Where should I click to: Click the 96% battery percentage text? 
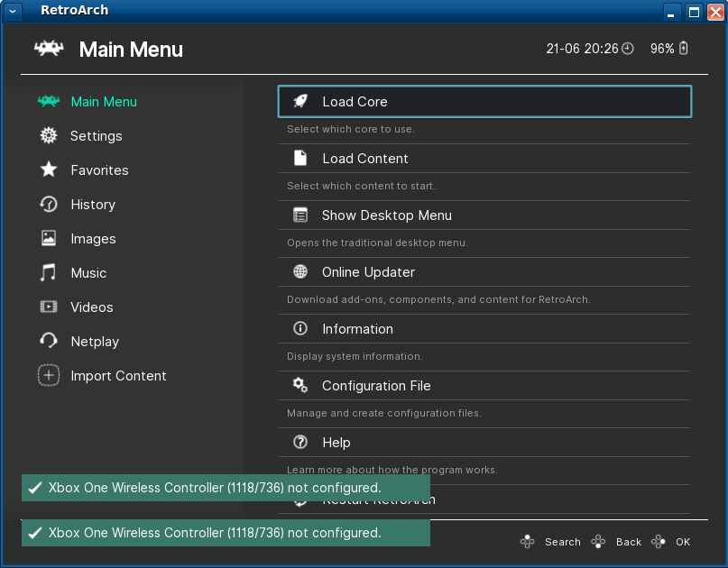662,49
